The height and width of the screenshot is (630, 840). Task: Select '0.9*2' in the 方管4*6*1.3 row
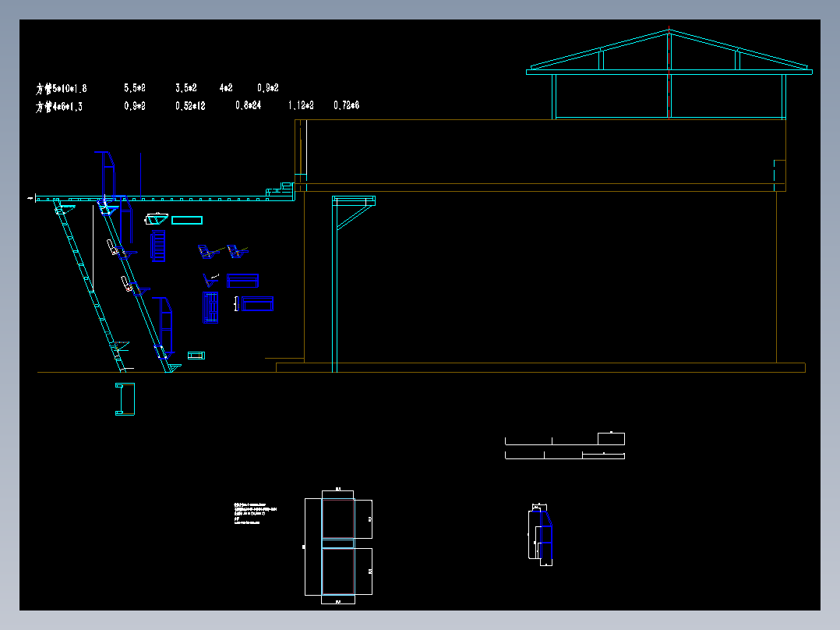point(135,106)
